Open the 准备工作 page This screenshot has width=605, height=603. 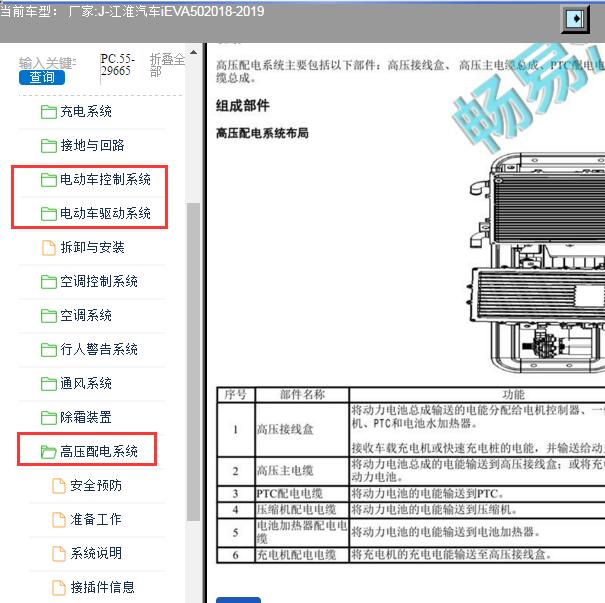point(96,519)
